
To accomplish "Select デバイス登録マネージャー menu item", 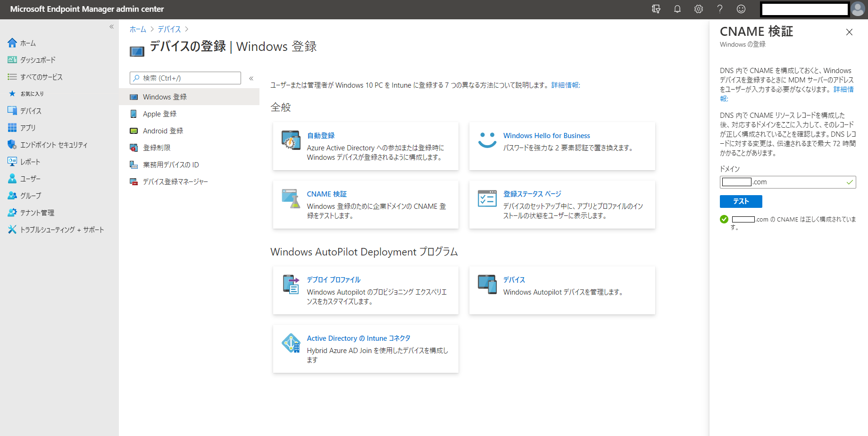I will coord(189,181).
